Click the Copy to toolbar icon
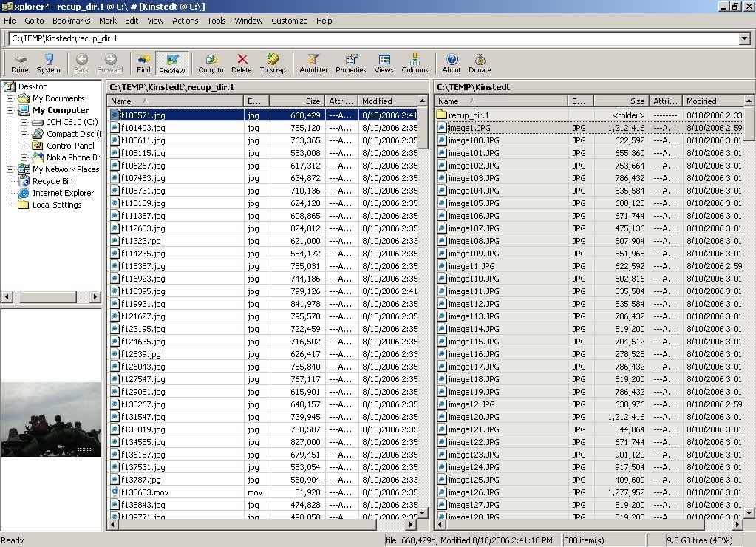This screenshot has width=756, height=547. [211, 63]
